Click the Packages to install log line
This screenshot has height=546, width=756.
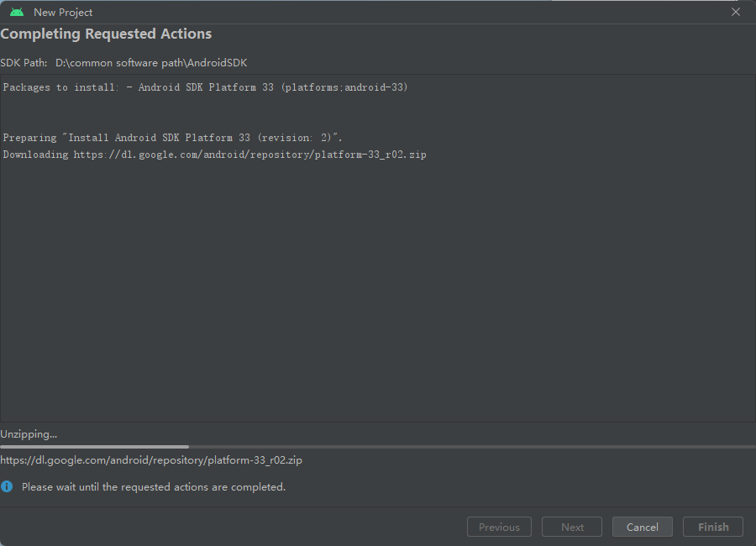[206, 87]
